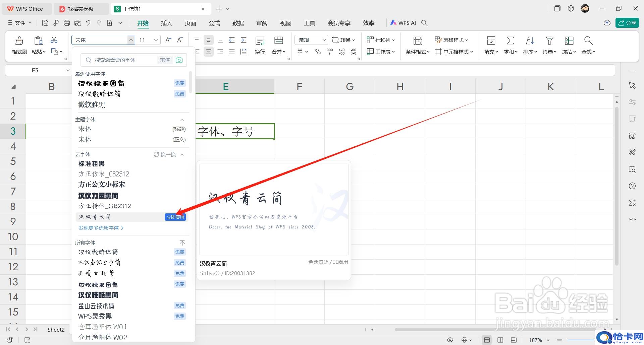644x345 pixels.
Task: Switch to normal view in status bar
Action: [x=487, y=340]
